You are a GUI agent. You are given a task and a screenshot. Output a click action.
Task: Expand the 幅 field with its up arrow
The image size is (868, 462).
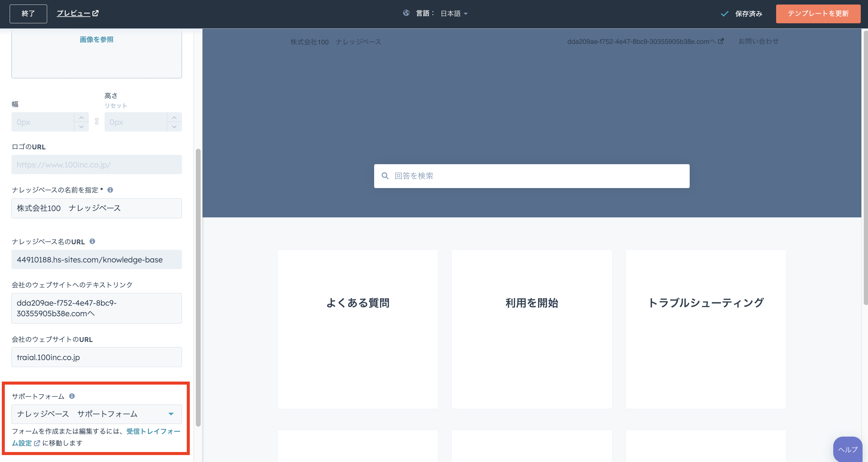[81, 117]
